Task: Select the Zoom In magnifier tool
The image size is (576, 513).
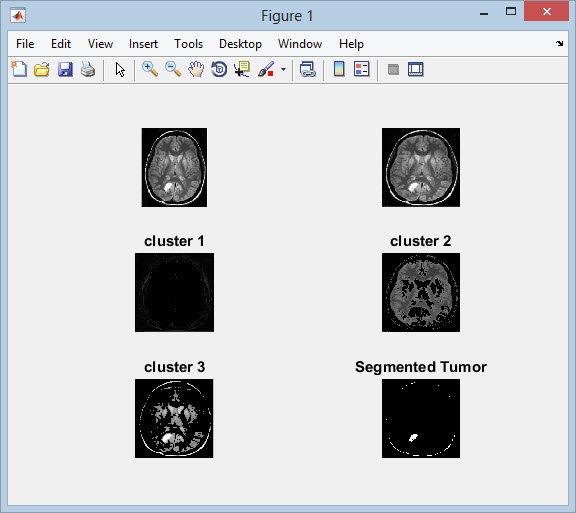Action: (x=150, y=69)
